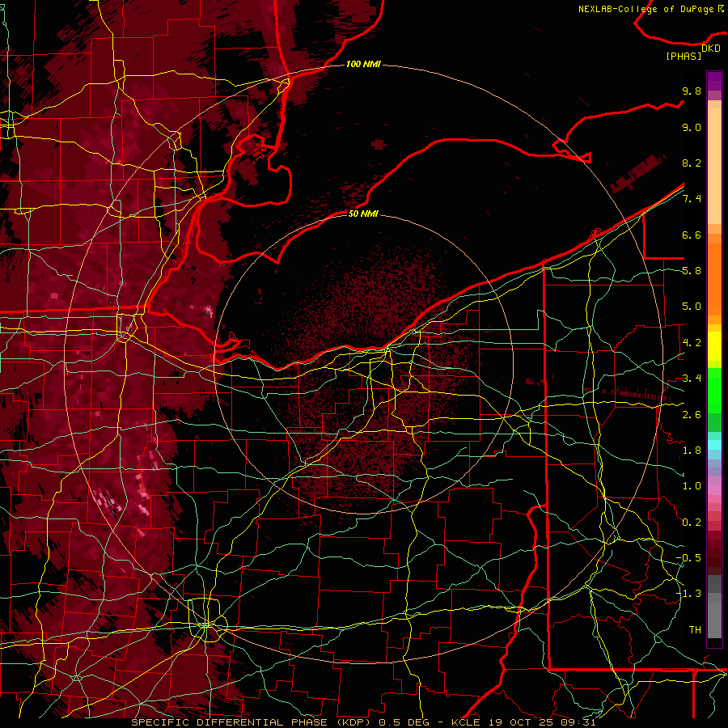Select the TH threshold label
This screenshot has width=728, height=728.
695,630
